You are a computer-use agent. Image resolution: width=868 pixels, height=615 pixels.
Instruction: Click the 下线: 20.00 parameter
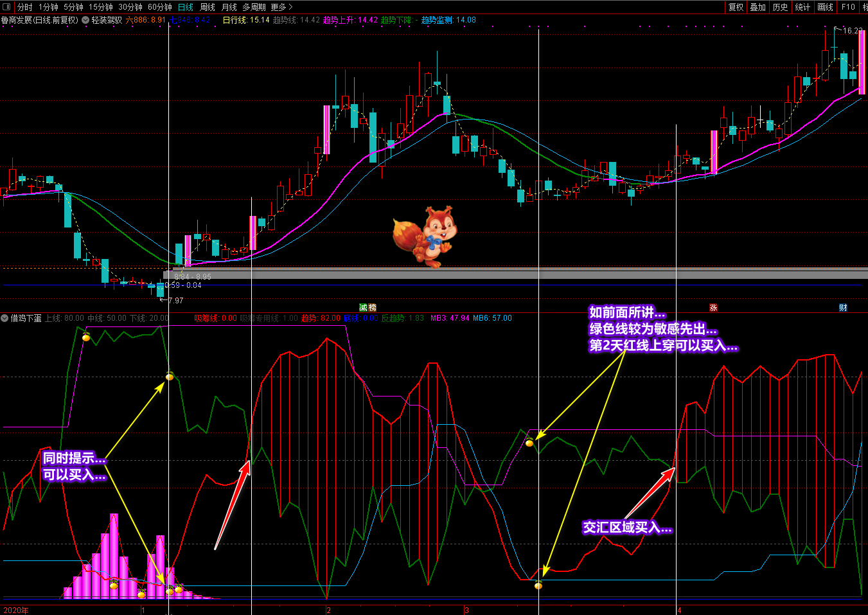(149, 318)
